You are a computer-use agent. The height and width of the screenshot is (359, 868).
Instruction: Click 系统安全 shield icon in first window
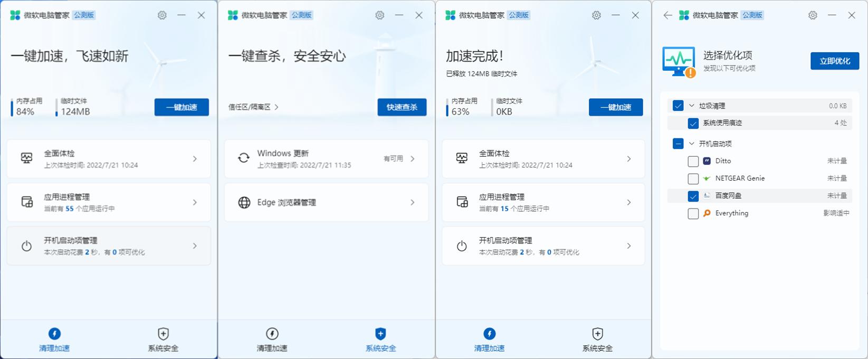(x=163, y=334)
